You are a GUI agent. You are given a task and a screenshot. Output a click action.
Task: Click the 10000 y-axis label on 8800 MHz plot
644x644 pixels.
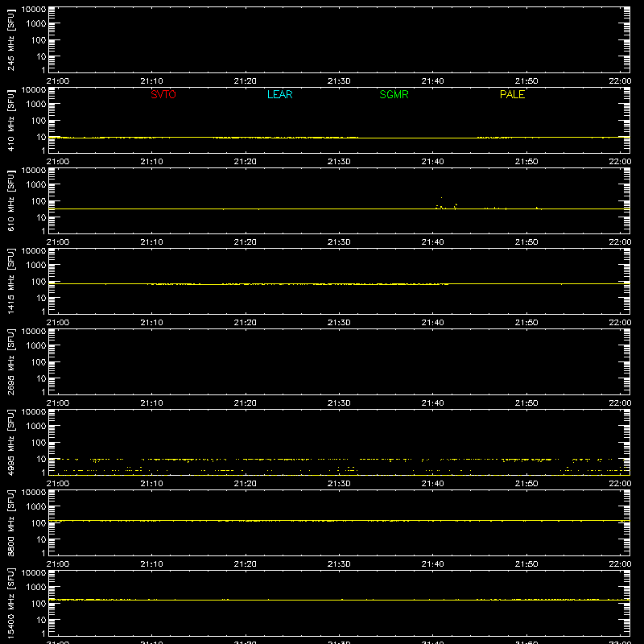34,493
